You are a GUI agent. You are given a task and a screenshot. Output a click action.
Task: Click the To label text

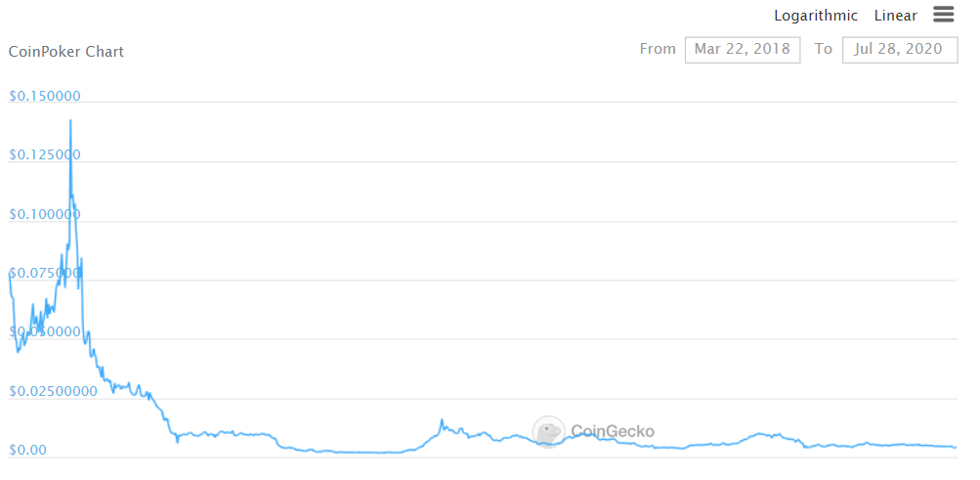point(823,49)
